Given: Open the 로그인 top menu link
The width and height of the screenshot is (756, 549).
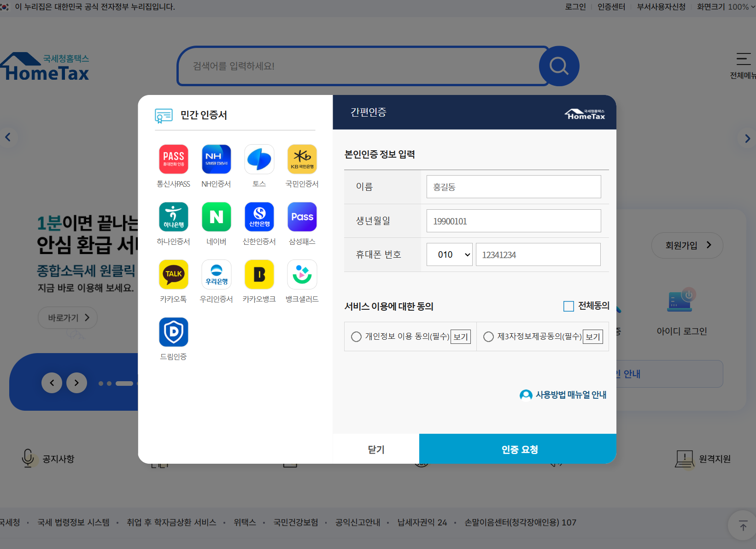Looking at the screenshot, I should click(x=575, y=7).
